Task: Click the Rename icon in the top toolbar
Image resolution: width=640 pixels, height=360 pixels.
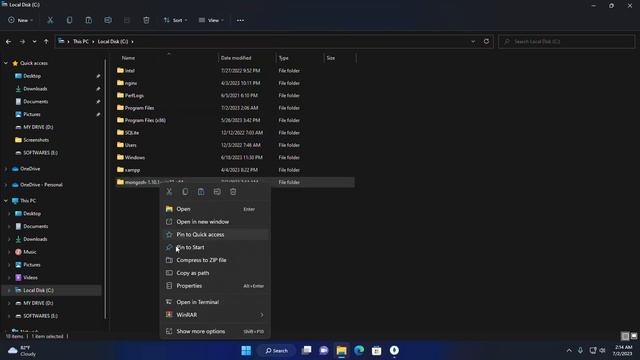Action: [108, 20]
